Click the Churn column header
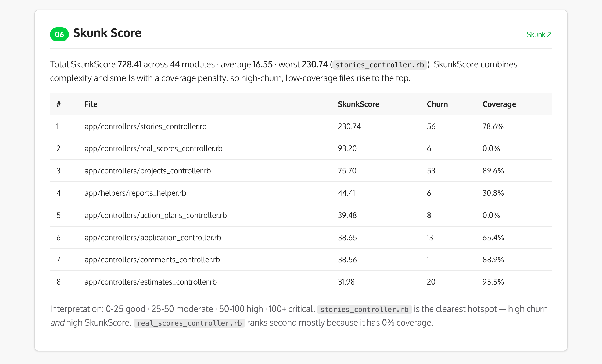 [x=437, y=104]
